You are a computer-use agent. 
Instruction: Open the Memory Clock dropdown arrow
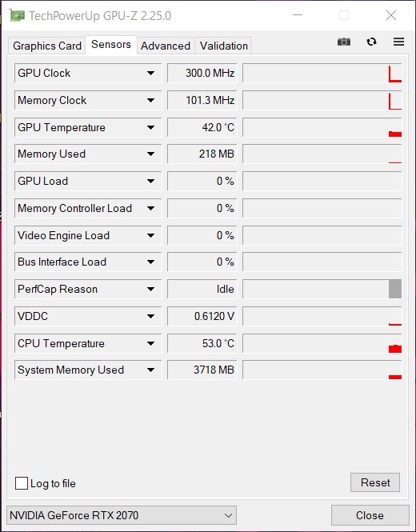point(151,100)
